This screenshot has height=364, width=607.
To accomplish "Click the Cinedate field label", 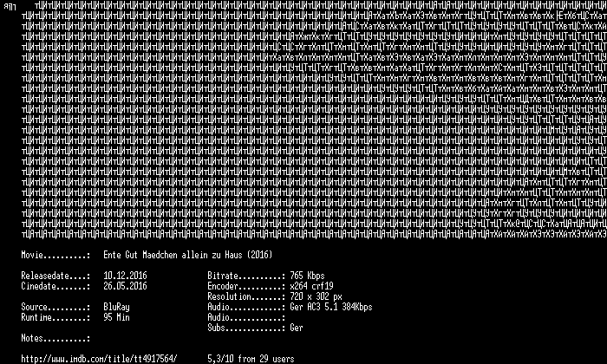I will tap(55, 286).
